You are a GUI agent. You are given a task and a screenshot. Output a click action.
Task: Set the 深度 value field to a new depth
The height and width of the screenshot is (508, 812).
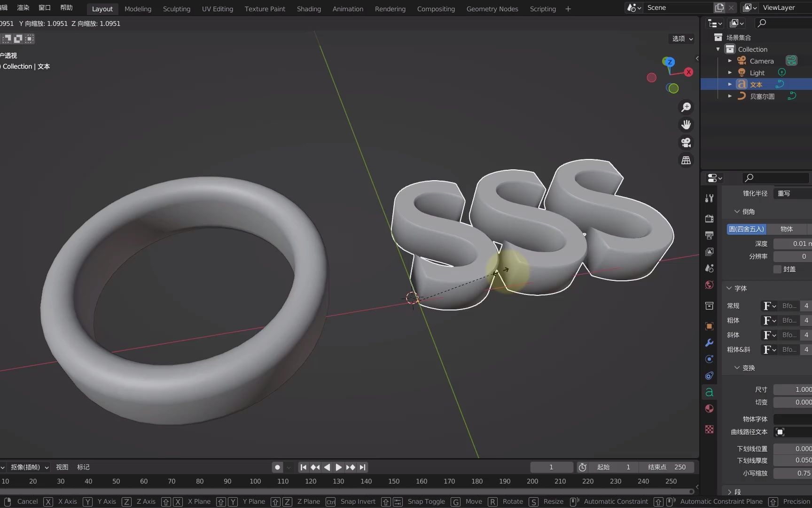pyautogui.click(x=794, y=244)
